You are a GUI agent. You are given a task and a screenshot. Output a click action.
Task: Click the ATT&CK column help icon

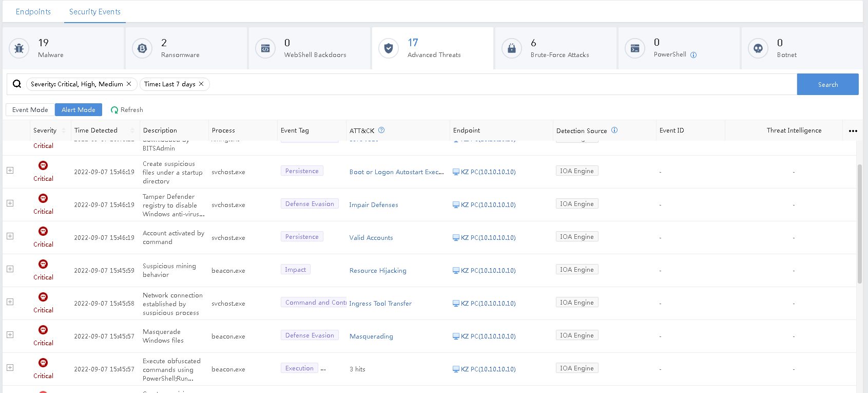point(381,130)
